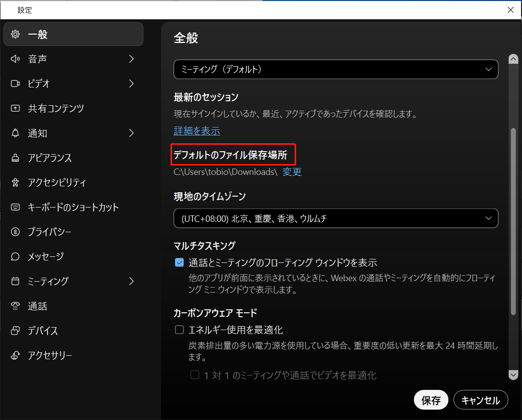Click the privacy lock icon
This screenshot has height=420, width=522.
tap(15, 232)
